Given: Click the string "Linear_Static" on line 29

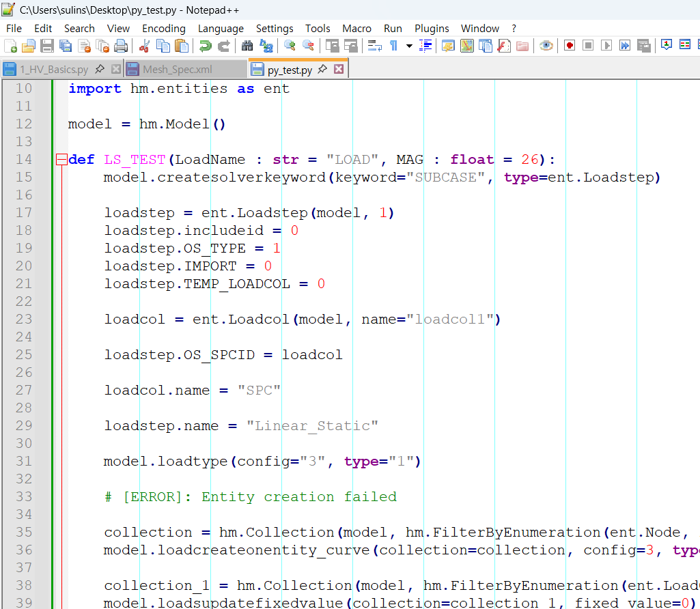Looking at the screenshot, I should pyautogui.click(x=313, y=425).
